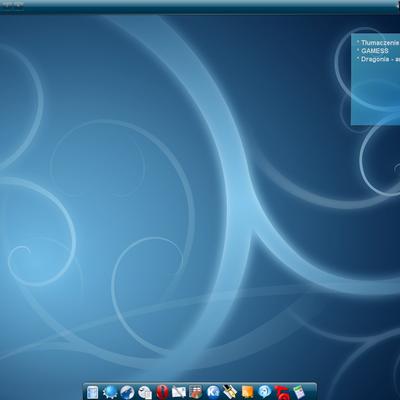Launch the red Opera browser icon
This screenshot has width=400, height=400.
coord(162,392)
